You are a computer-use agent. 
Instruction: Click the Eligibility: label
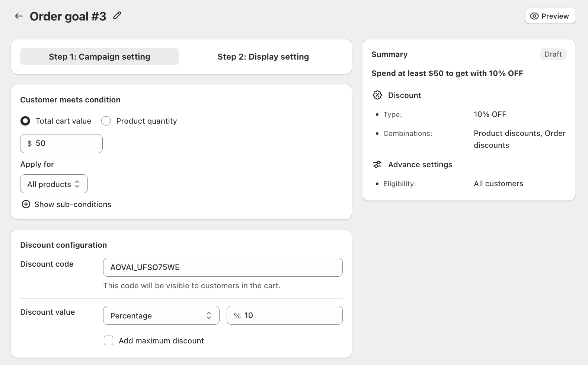pos(400,184)
